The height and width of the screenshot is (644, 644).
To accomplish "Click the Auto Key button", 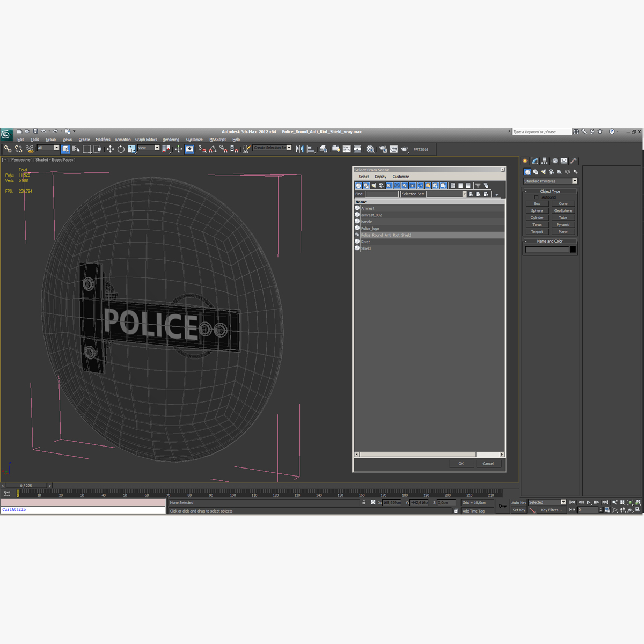I will coord(518,503).
